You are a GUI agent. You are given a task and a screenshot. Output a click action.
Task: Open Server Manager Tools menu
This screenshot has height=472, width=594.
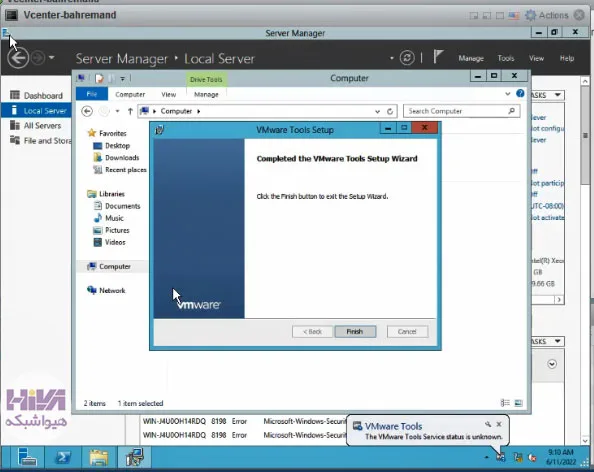pyautogui.click(x=506, y=58)
